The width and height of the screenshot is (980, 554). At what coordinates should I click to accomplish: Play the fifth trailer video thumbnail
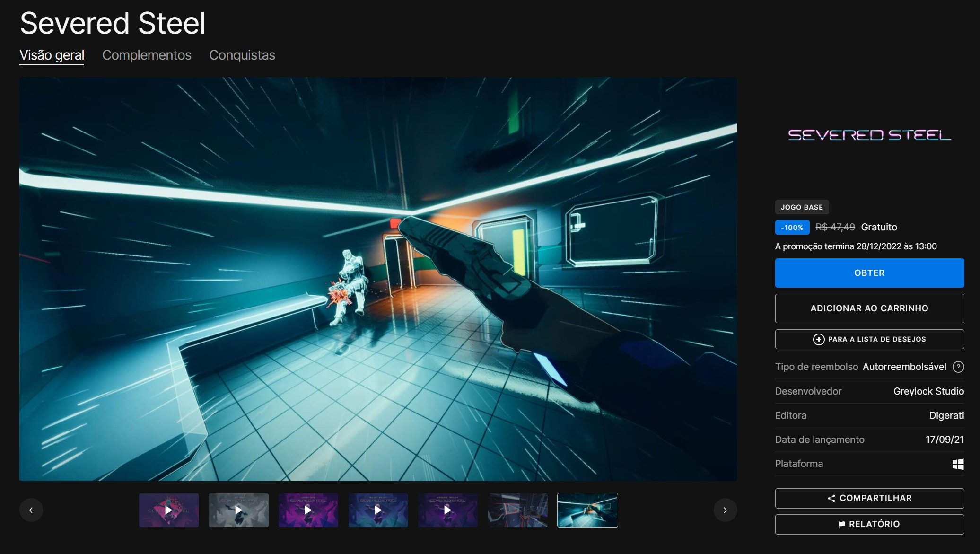click(448, 510)
